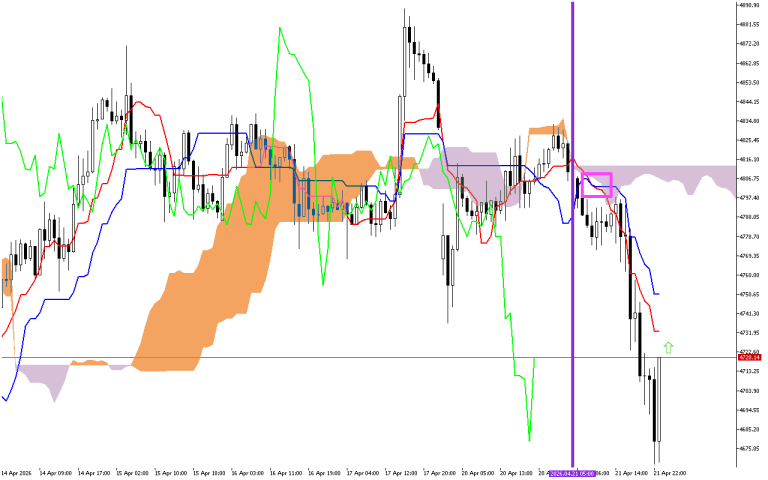
Task: Click the 4685.20 price axis label
Action: point(749,429)
